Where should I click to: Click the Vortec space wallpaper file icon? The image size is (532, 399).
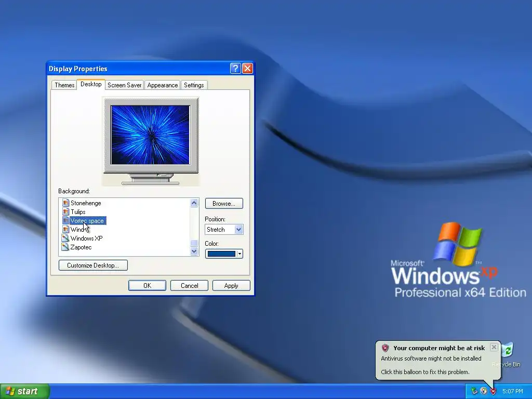[x=65, y=220]
